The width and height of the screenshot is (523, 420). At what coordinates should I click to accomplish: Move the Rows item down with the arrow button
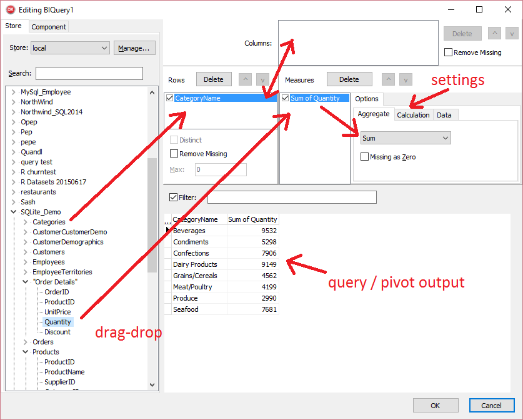262,79
